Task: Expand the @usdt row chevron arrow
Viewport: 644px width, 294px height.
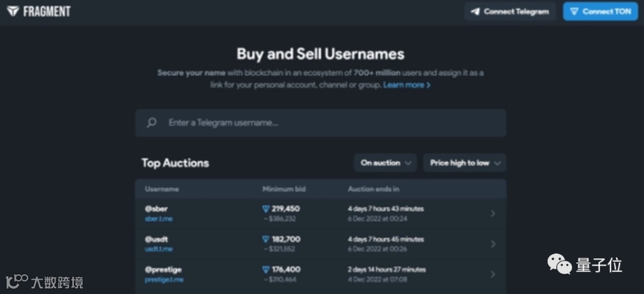Action: coord(493,244)
